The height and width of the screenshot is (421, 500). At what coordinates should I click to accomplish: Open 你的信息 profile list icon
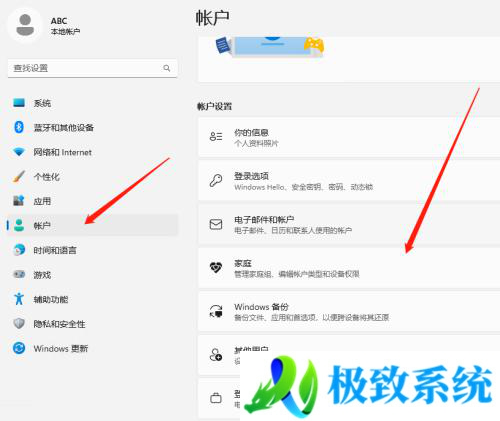click(216, 137)
